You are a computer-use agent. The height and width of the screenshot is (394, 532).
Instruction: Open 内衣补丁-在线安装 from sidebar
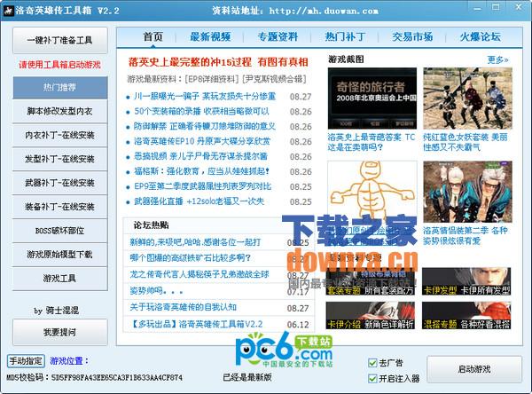[59, 136]
